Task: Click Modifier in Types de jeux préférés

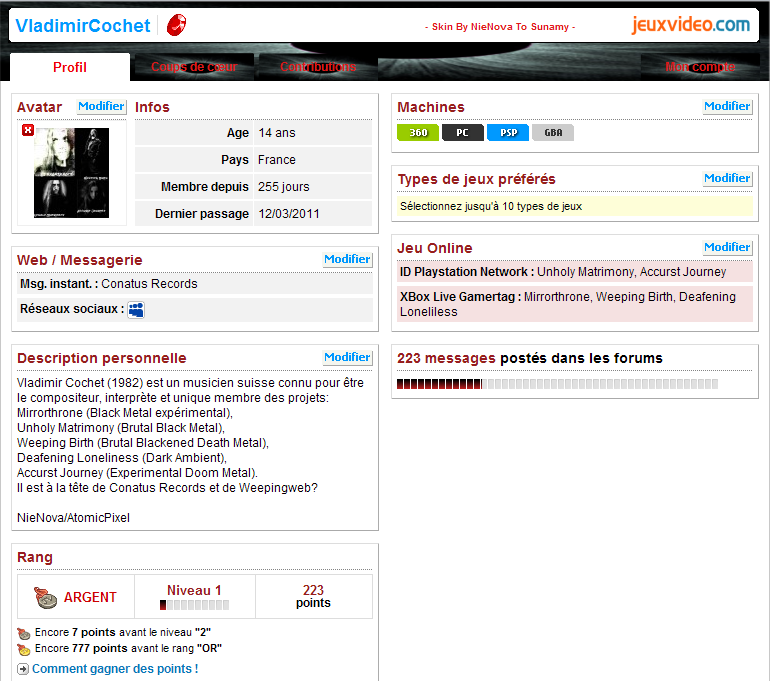Action: pos(727,178)
